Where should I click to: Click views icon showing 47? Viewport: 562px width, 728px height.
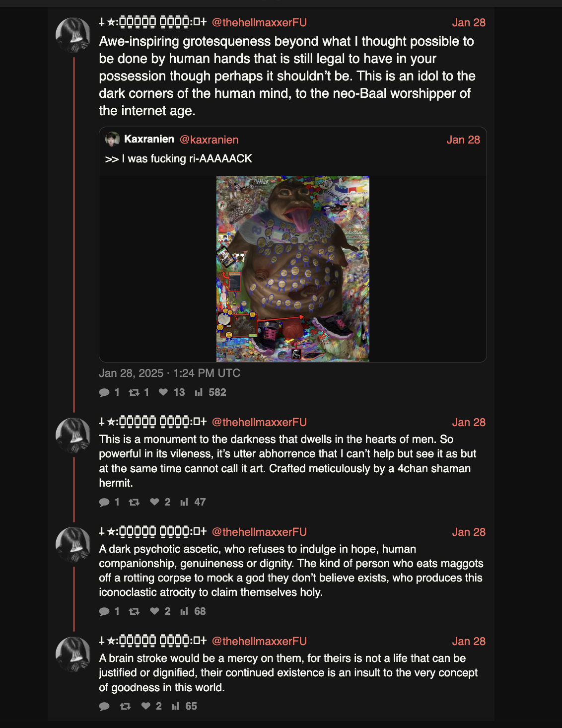tap(184, 503)
